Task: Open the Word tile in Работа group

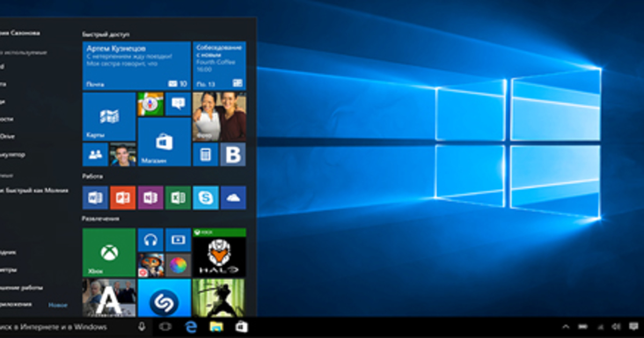Action: (x=95, y=197)
